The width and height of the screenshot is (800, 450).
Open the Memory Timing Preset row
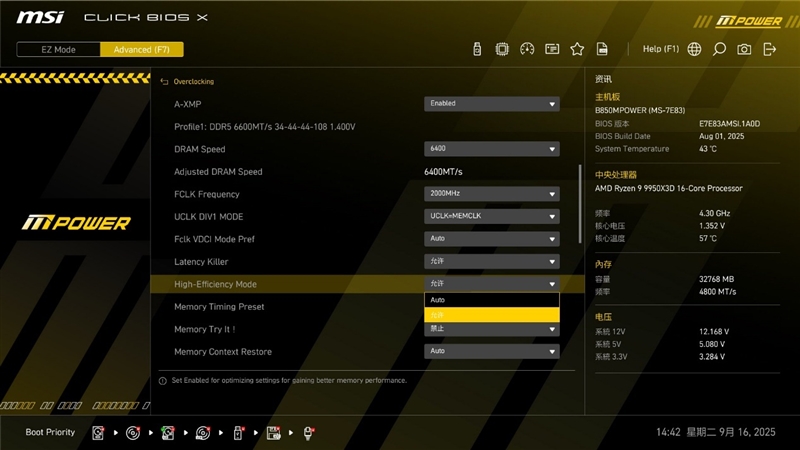point(219,307)
